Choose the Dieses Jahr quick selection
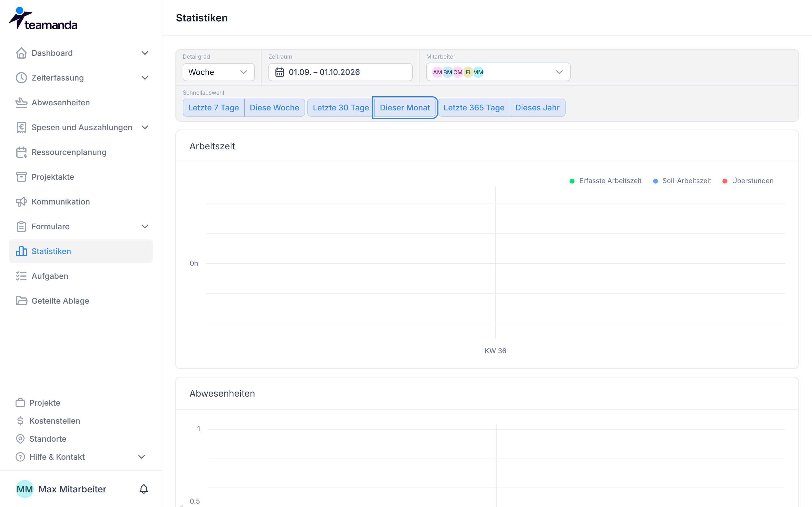 [x=537, y=108]
